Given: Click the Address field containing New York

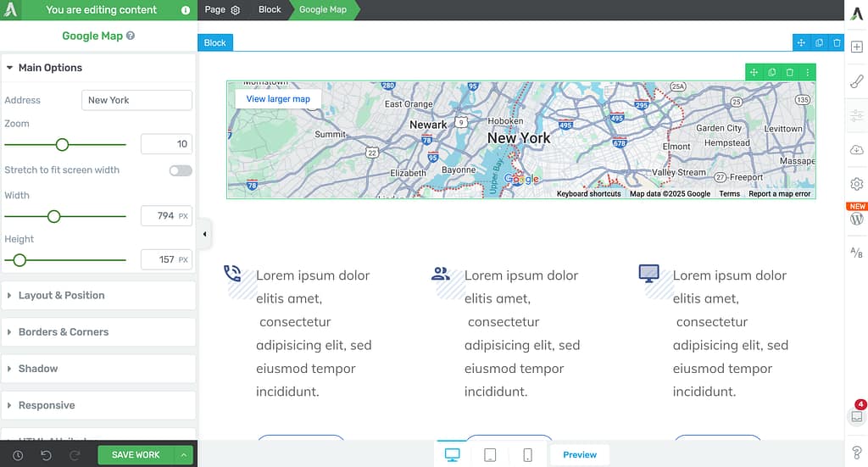Looking at the screenshot, I should click(136, 100).
